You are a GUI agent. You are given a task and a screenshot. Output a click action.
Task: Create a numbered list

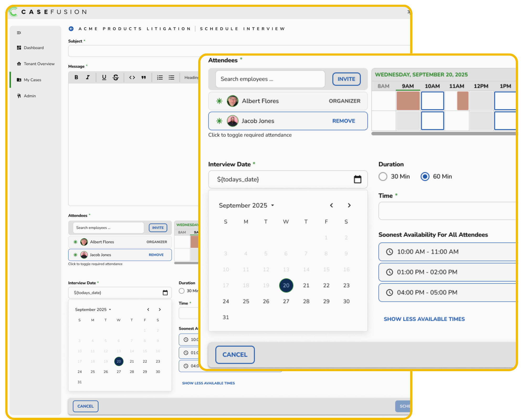(x=160, y=77)
